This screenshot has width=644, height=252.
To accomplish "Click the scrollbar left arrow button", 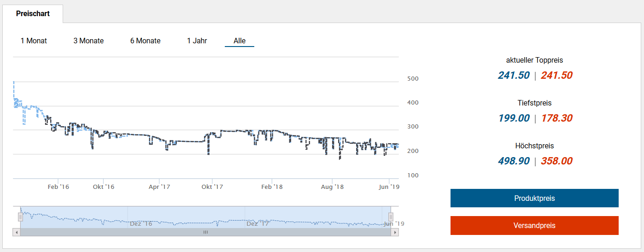I will (x=17, y=233).
